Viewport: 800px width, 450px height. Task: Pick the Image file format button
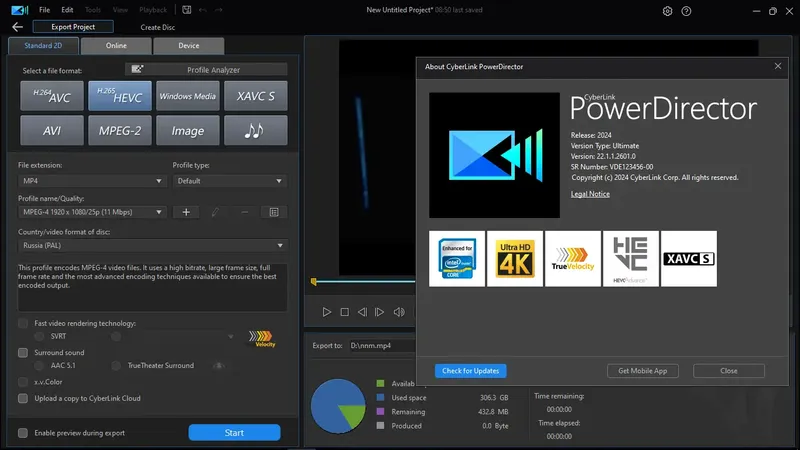188,131
